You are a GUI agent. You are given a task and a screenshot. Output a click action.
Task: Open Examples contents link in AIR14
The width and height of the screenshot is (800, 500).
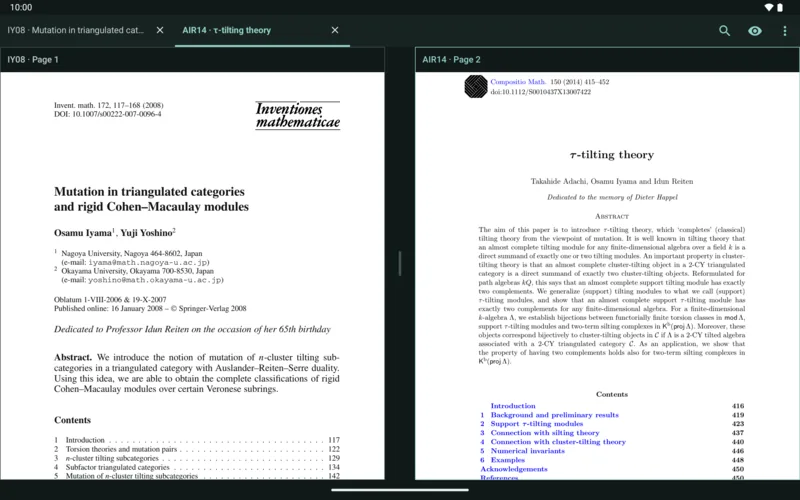pyautogui.click(x=508, y=460)
